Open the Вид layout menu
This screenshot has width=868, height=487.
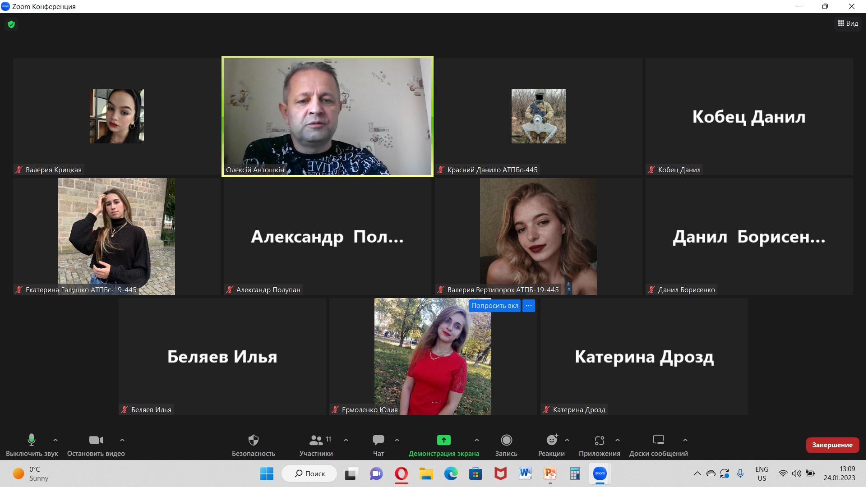point(848,23)
